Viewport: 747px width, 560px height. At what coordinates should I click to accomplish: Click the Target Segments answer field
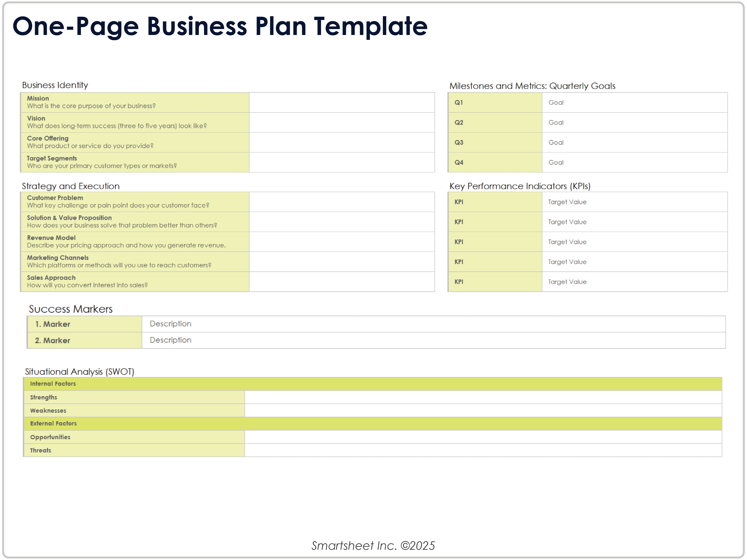(x=341, y=162)
